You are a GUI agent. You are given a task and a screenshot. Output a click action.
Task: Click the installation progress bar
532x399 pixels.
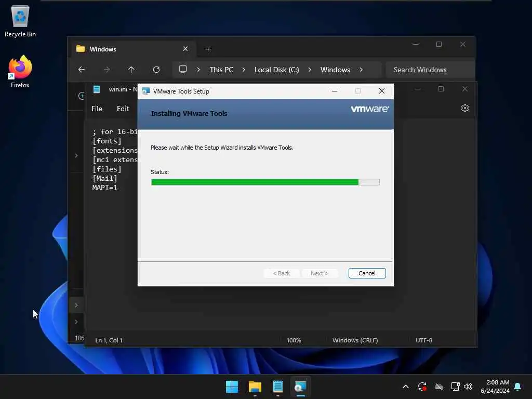[x=265, y=182]
